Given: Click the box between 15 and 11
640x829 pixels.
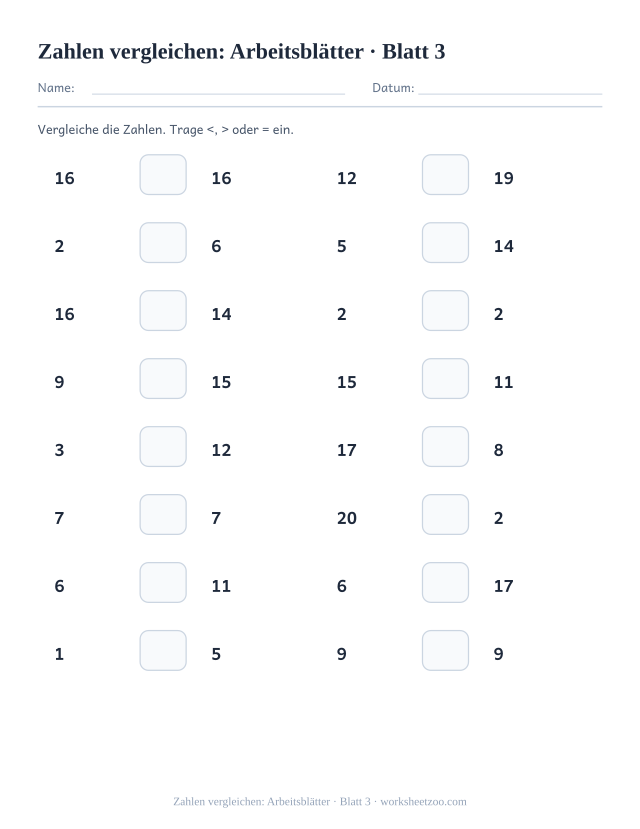Looking at the screenshot, I should click(x=445, y=379).
